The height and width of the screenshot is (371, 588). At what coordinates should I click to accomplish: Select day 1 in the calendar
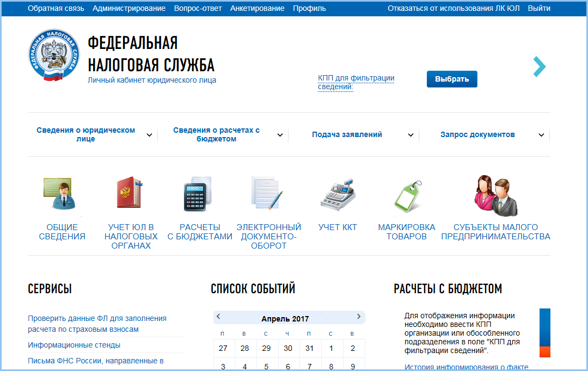click(331, 349)
